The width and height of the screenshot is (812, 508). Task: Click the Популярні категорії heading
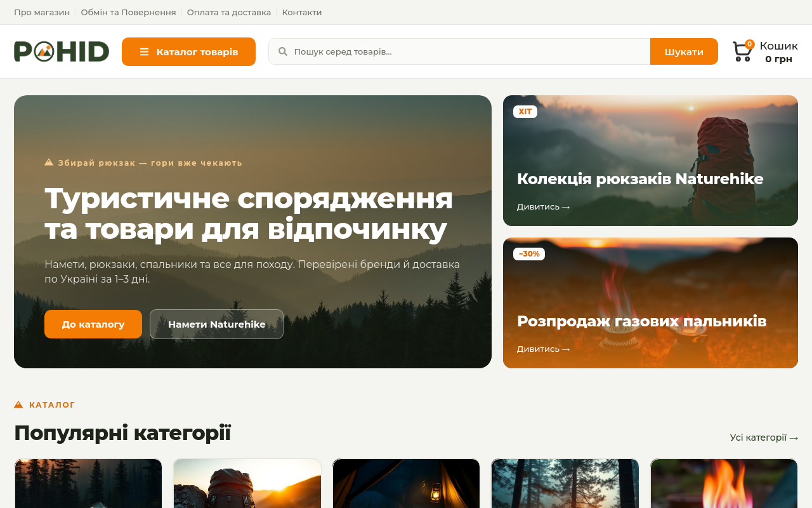[122, 433]
